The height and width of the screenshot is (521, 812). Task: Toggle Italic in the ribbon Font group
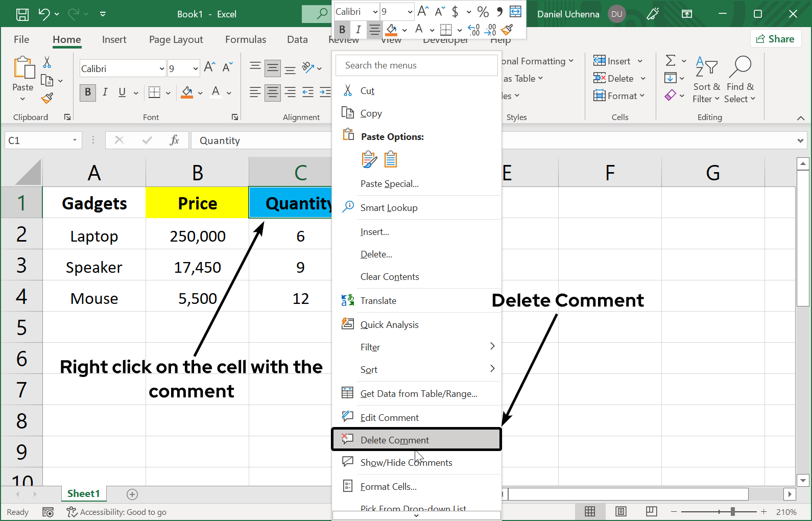105,92
